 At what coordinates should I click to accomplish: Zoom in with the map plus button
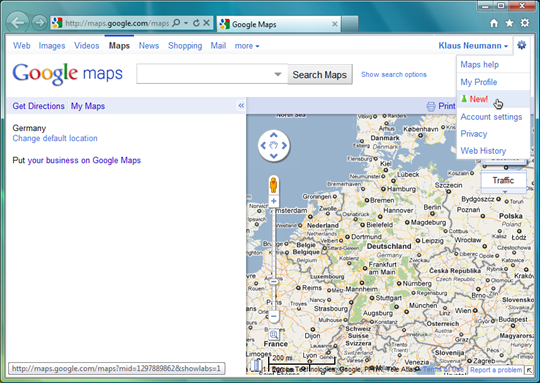click(x=274, y=201)
